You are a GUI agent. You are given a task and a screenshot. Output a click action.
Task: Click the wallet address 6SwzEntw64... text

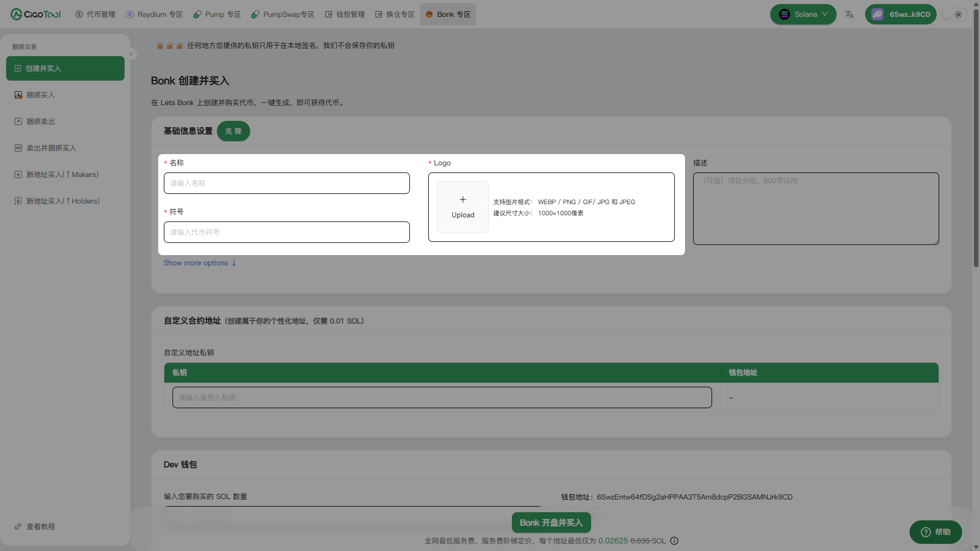tap(695, 497)
